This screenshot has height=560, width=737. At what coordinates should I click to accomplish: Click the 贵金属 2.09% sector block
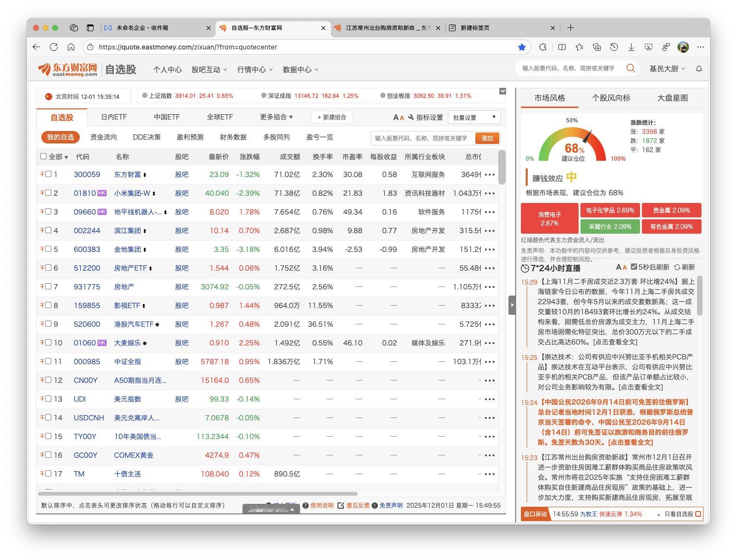click(x=672, y=210)
